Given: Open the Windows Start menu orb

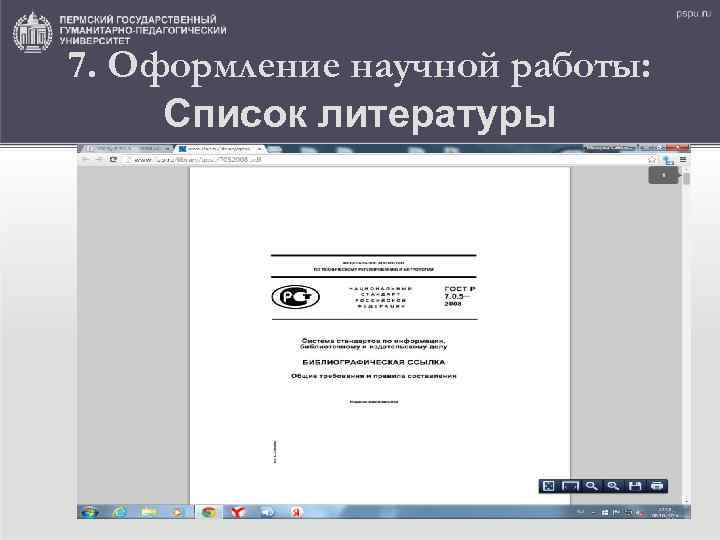Looking at the screenshot, I should coord(89,512).
